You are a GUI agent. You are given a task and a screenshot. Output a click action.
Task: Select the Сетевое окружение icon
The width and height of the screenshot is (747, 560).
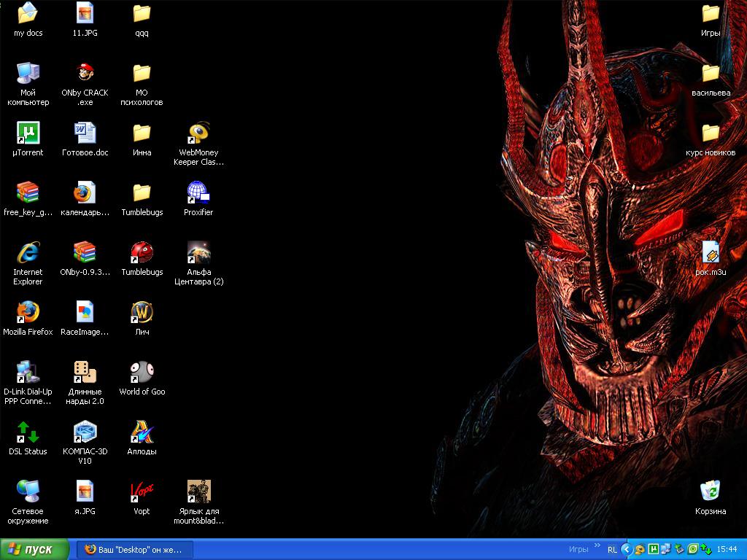[28, 491]
